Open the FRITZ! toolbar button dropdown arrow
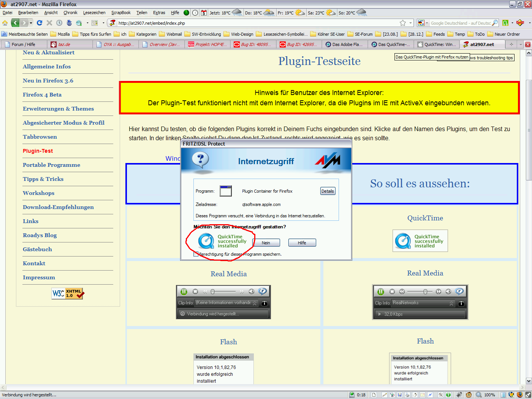Viewport: 532px width, 399px height. click(529, 23)
